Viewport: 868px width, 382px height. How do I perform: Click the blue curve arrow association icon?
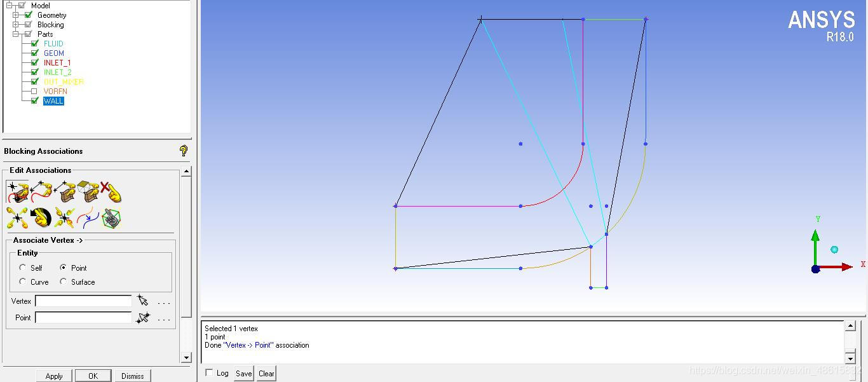tap(88, 218)
